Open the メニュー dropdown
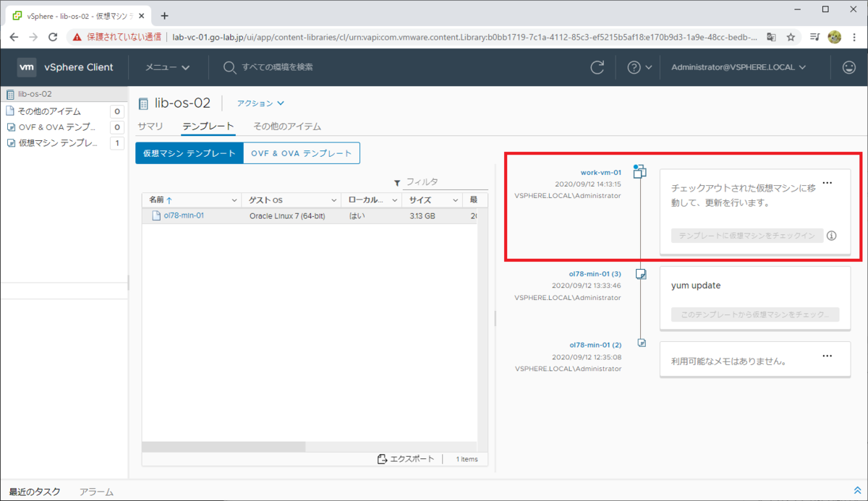 (x=167, y=67)
